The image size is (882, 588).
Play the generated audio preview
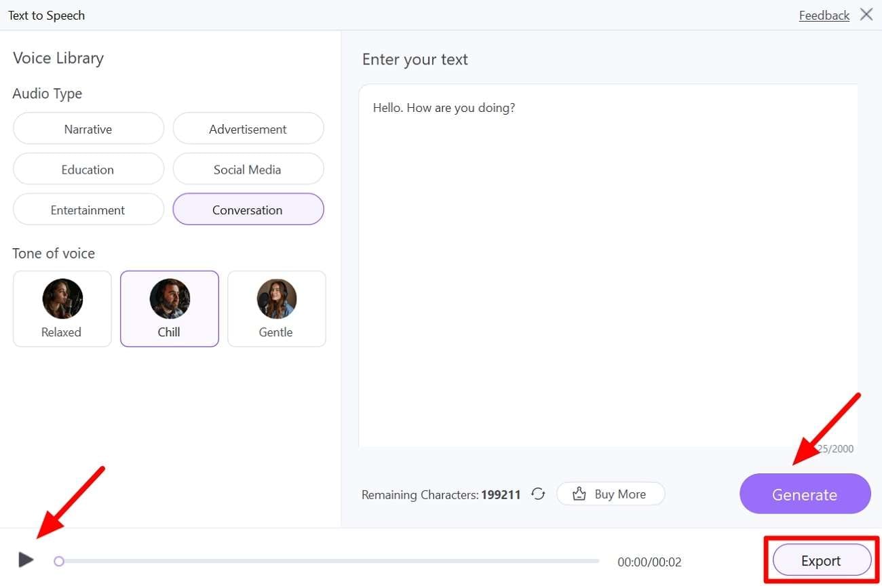26,560
